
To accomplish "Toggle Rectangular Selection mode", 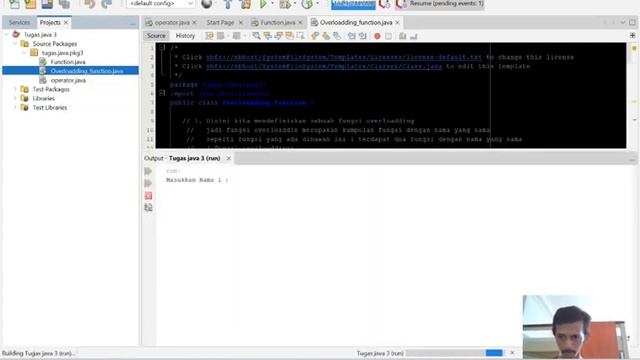I will pyautogui.click(x=300, y=36).
